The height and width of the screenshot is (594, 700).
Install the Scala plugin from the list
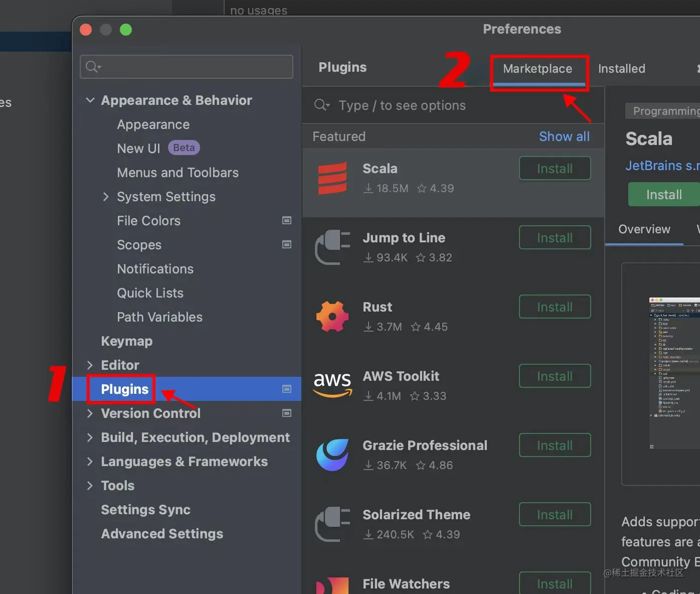[x=555, y=169]
